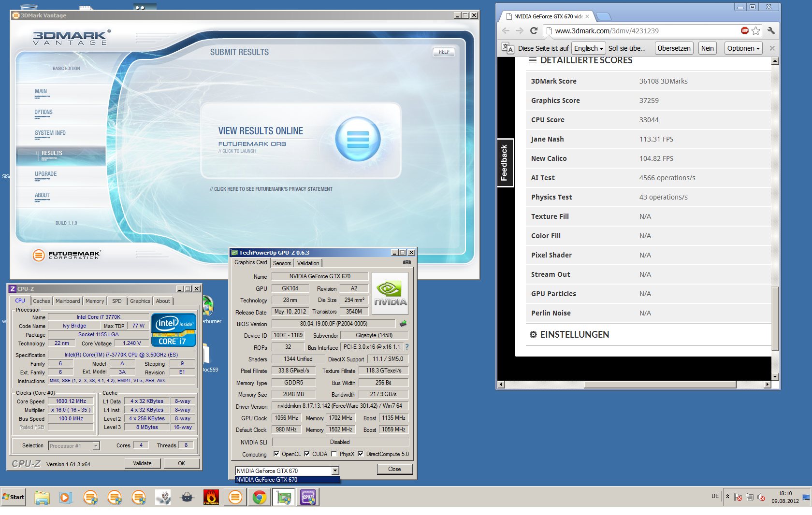Click the page vertical scrollbar thumb
The image size is (812, 515).
775,319
